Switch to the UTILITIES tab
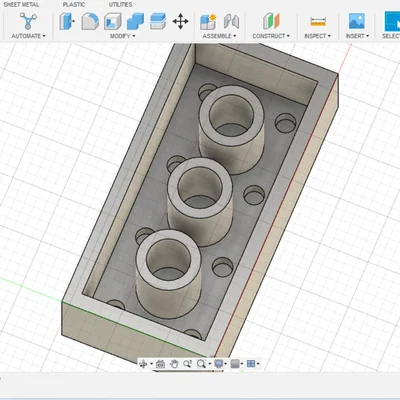The image size is (400, 400). 120,5
